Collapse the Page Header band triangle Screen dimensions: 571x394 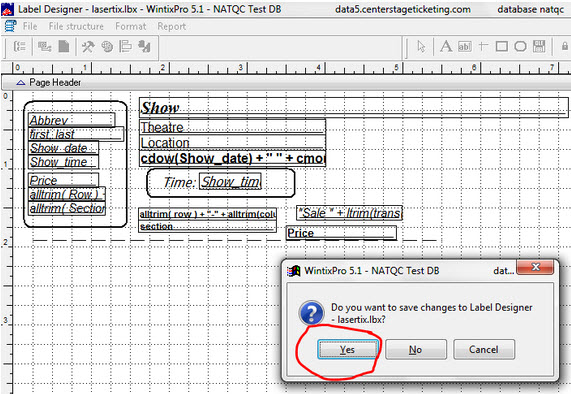click(21, 83)
